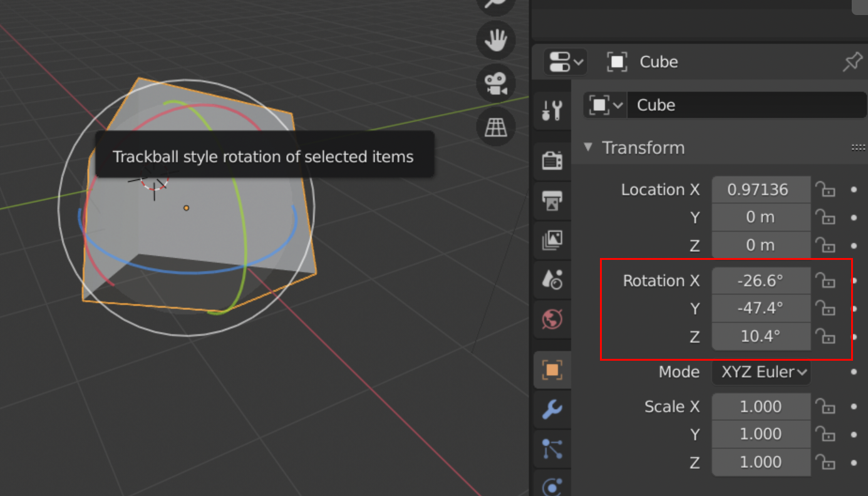Image resolution: width=868 pixels, height=496 pixels.
Task: Open Scene properties tab
Action: click(x=552, y=279)
